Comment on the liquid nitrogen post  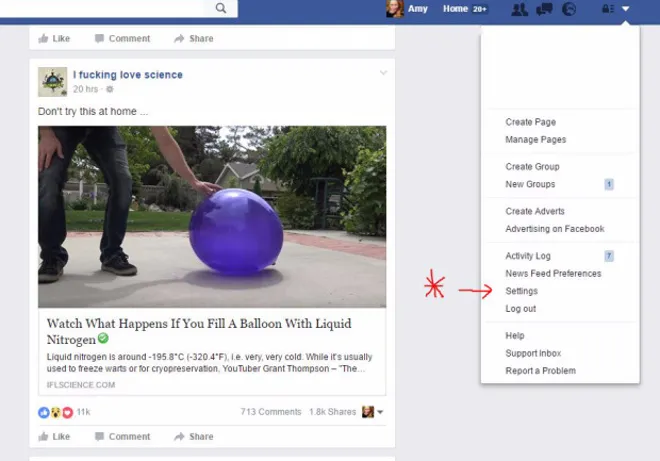coord(122,437)
